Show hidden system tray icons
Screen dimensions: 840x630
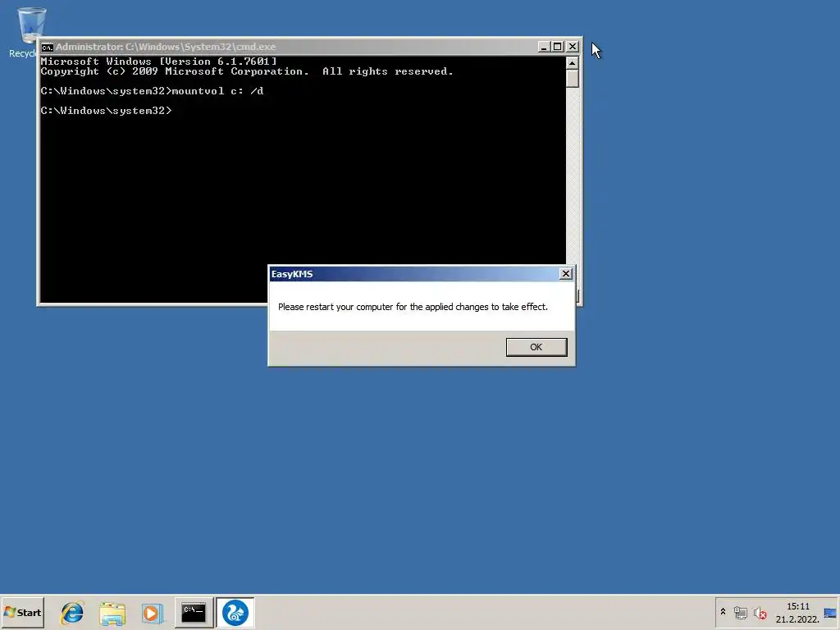pyautogui.click(x=723, y=612)
